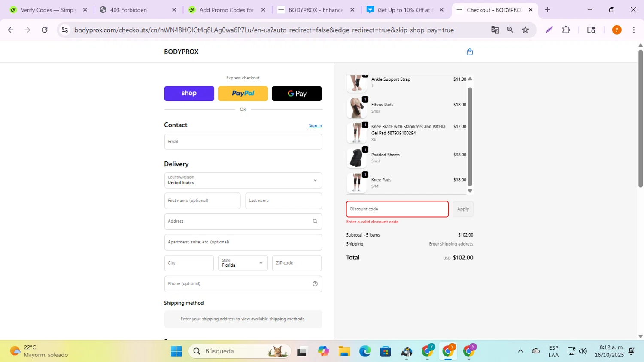This screenshot has width=644, height=362.
Task: Bookmark this page with the star icon
Action: pyautogui.click(x=526, y=30)
